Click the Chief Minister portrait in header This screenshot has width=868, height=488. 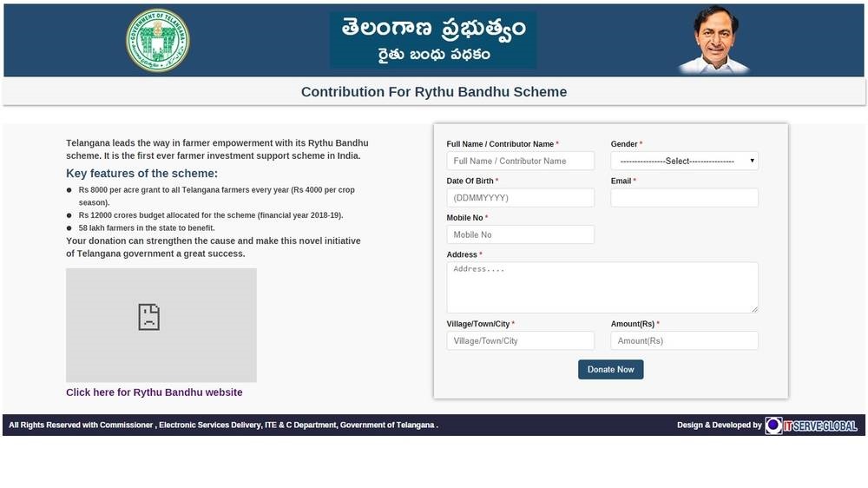tap(713, 42)
